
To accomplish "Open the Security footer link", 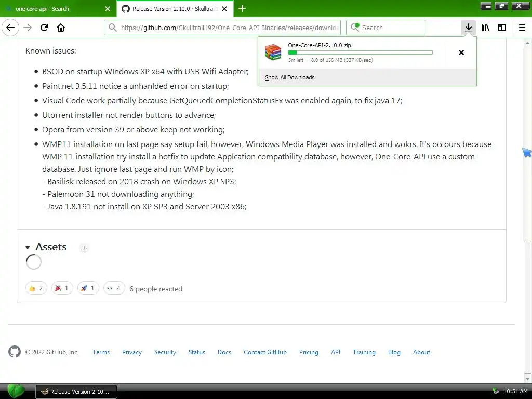I will tap(165, 352).
